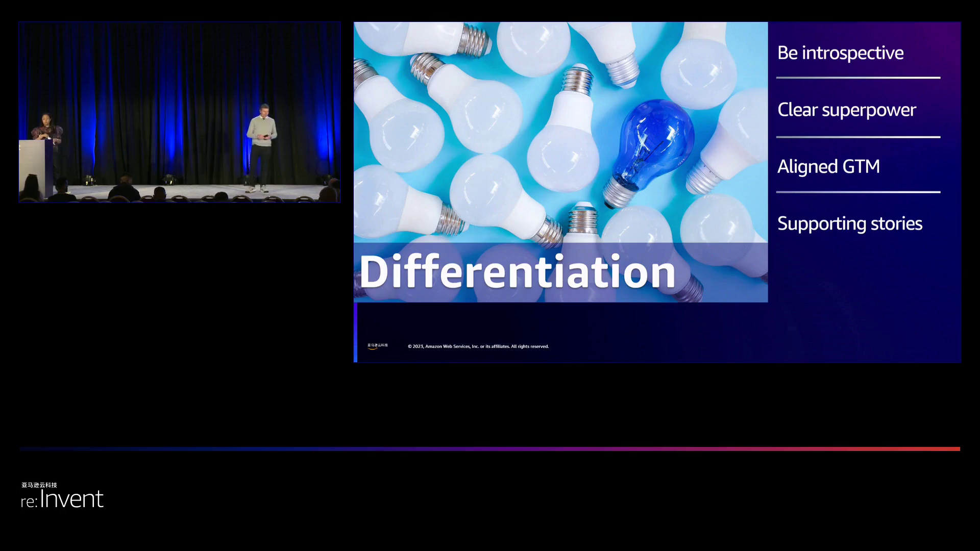Click the purple accent bar at slide's left edge

pos(355,332)
